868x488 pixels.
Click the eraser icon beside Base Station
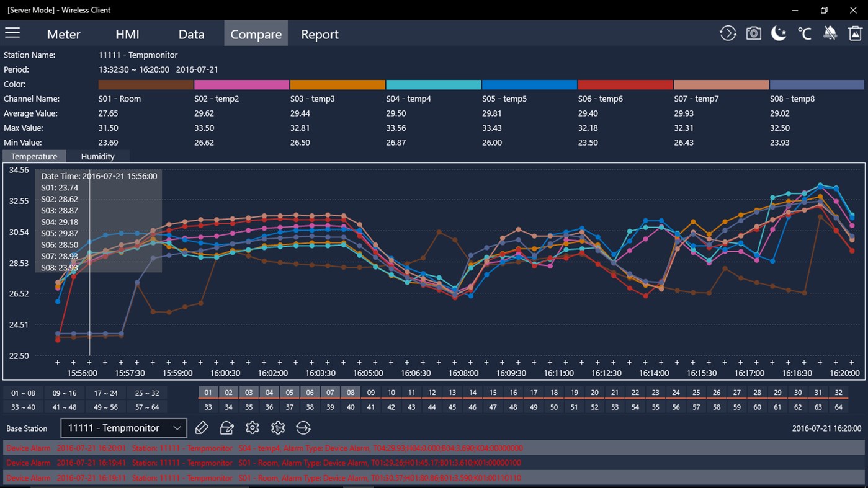[x=201, y=428]
